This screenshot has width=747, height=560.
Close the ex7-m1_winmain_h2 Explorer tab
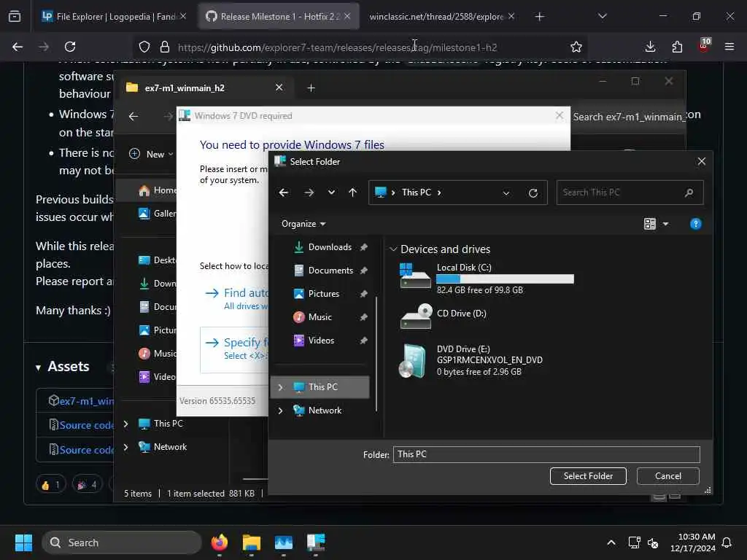point(279,87)
